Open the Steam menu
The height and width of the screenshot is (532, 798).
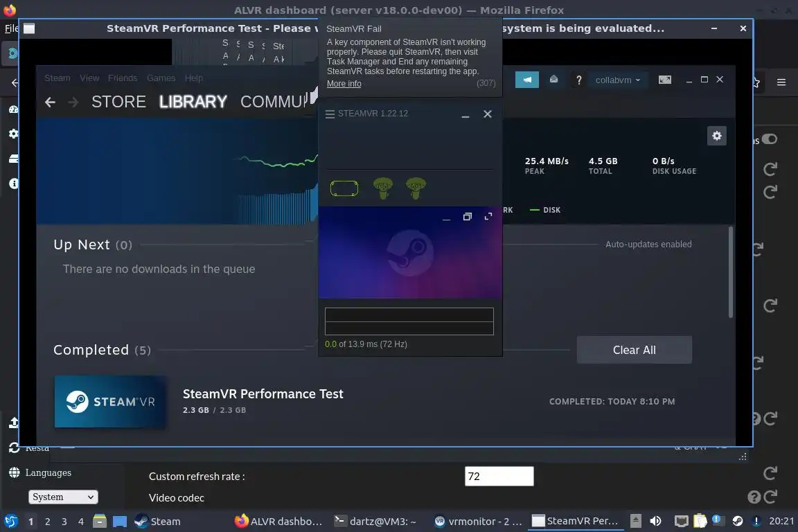click(x=57, y=78)
